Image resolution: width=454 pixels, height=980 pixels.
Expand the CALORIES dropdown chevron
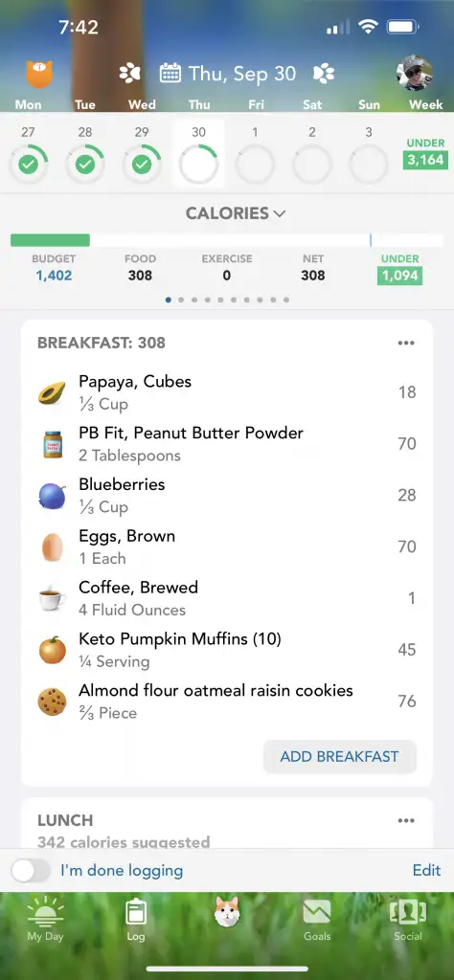pyautogui.click(x=280, y=213)
